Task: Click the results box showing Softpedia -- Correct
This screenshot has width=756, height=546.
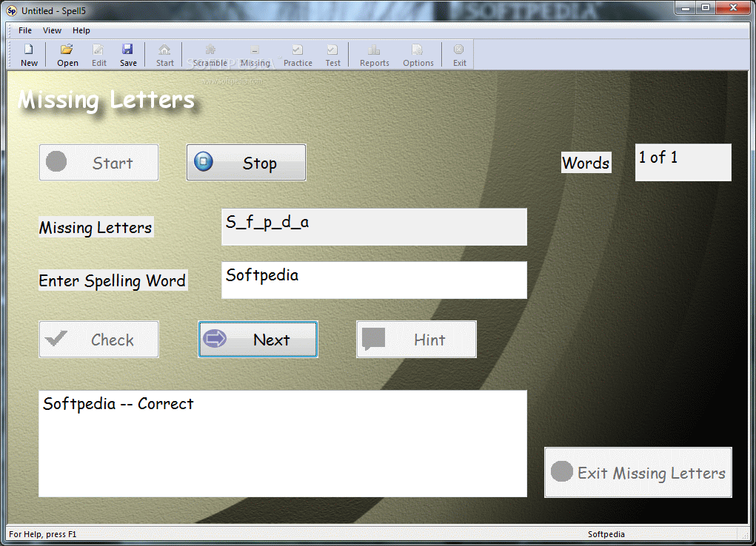Action: tap(283, 443)
